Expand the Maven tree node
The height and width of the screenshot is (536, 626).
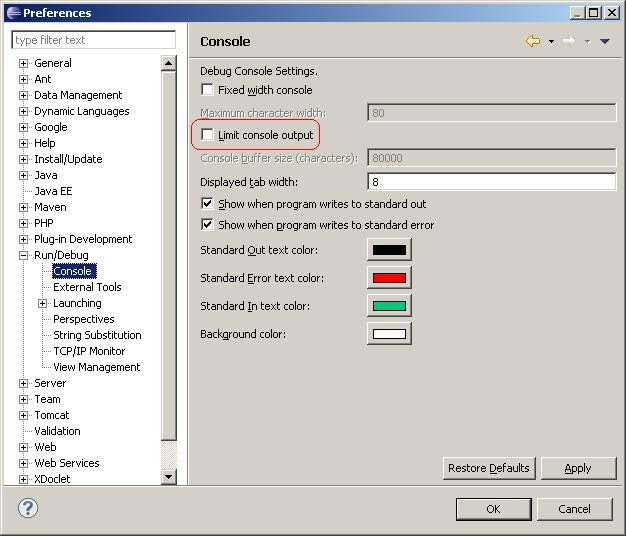click(x=24, y=207)
